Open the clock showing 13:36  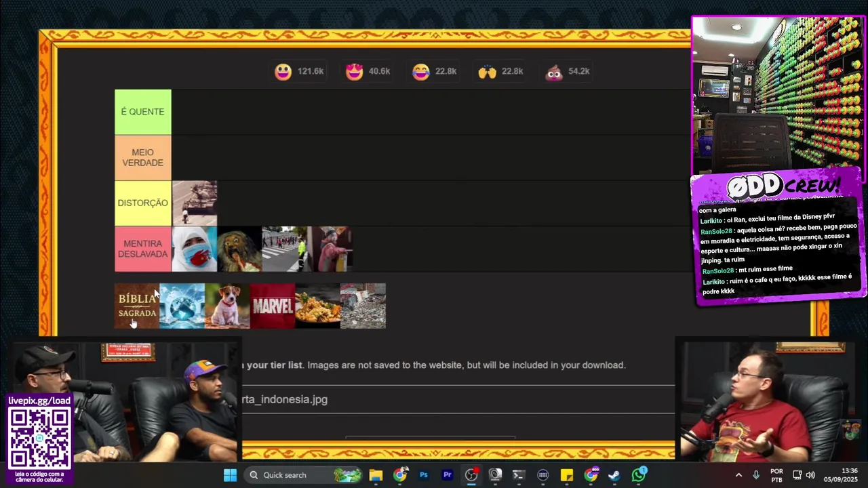coord(841,475)
